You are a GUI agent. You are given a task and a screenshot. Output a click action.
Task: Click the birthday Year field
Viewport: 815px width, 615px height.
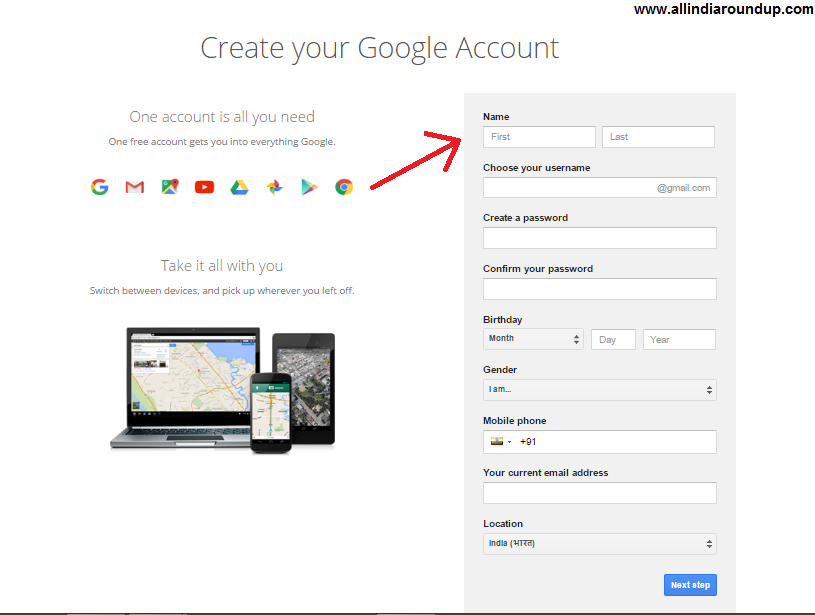[679, 339]
